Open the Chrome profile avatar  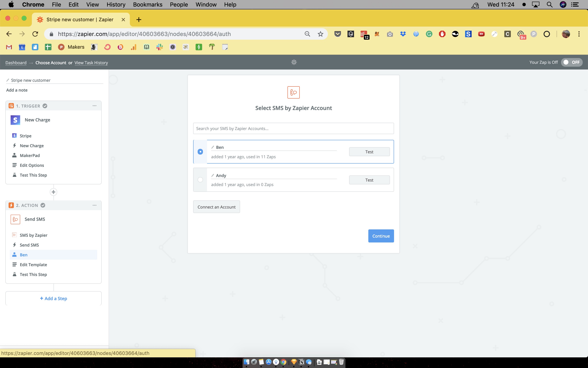pyautogui.click(x=566, y=34)
